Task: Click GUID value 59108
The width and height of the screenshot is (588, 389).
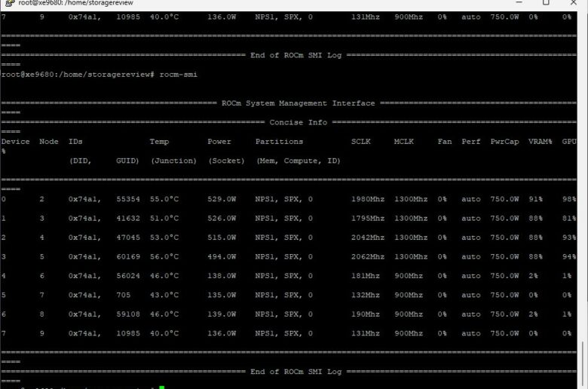Action: point(128,314)
